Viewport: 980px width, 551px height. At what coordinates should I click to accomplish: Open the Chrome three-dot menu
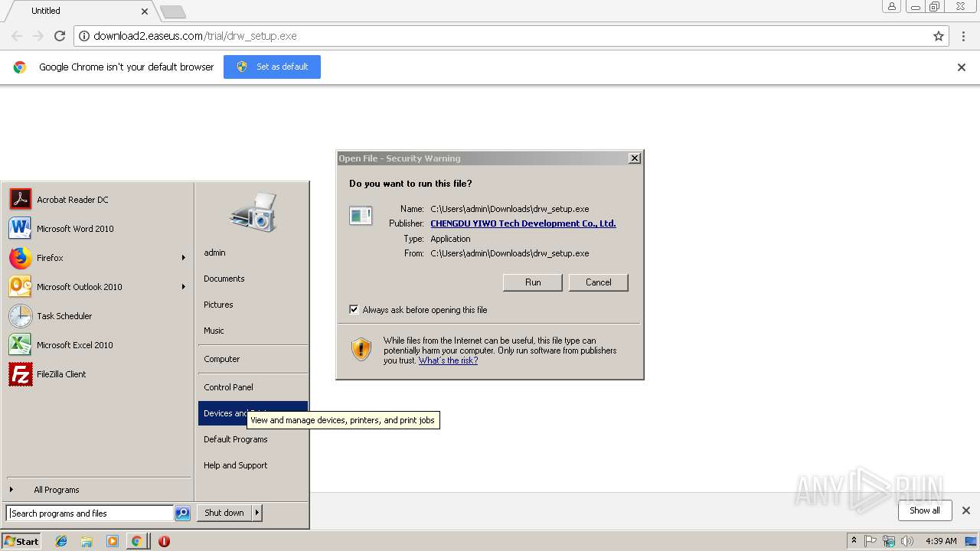tap(962, 36)
